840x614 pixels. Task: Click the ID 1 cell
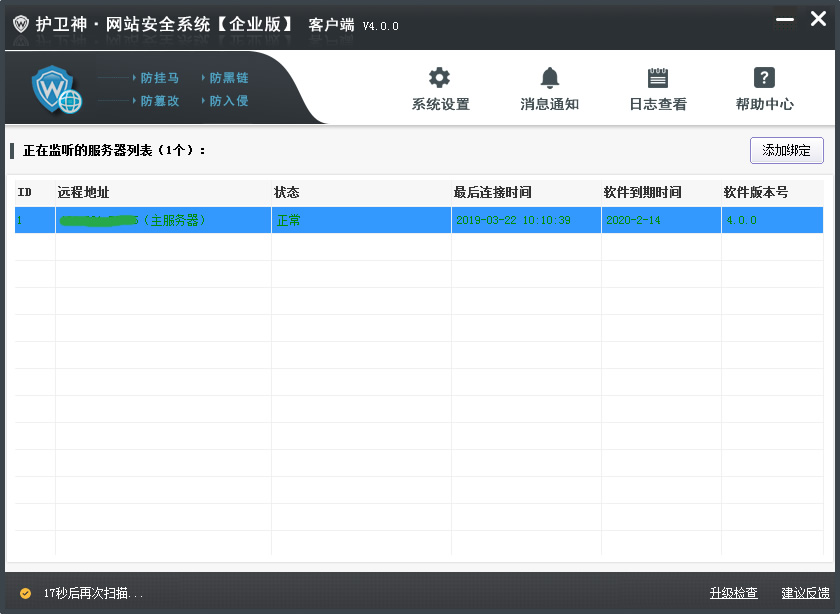pyautogui.click(x=35, y=220)
